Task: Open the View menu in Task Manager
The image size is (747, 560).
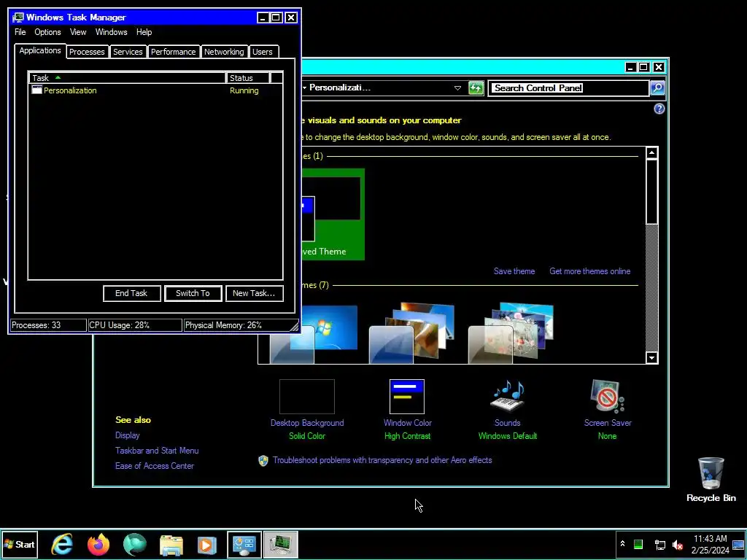Action: point(78,32)
